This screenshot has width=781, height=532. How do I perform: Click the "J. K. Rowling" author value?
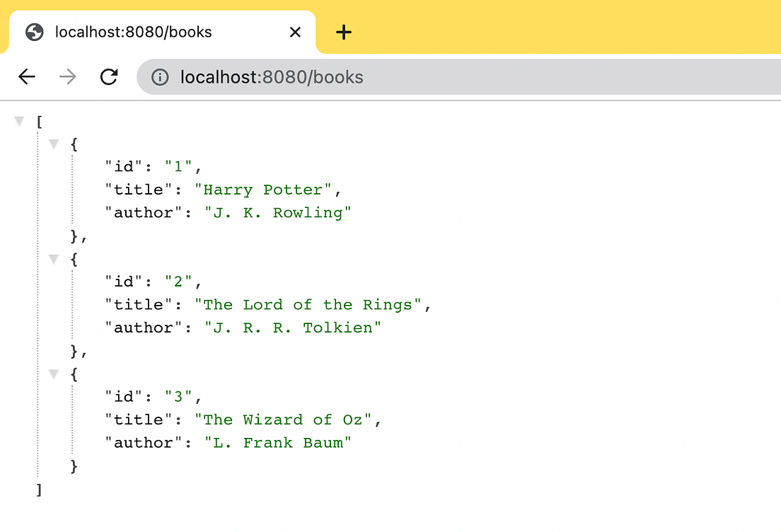point(278,212)
